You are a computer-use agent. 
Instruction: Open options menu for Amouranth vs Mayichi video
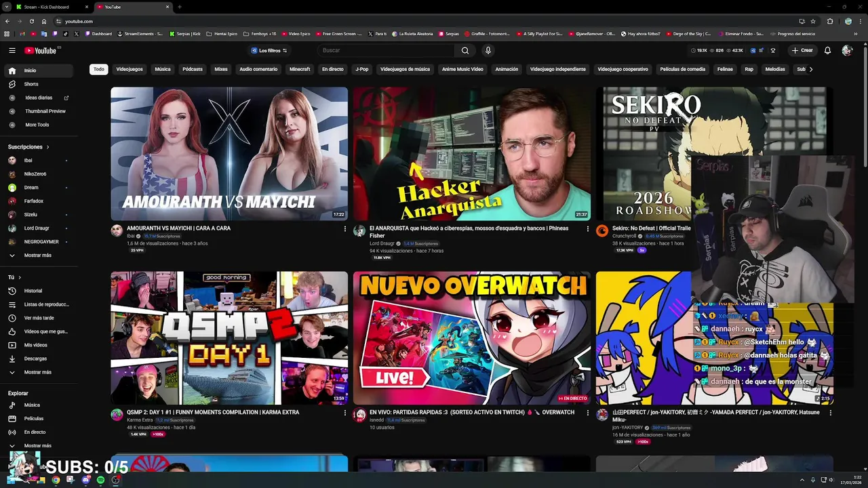[344, 228]
